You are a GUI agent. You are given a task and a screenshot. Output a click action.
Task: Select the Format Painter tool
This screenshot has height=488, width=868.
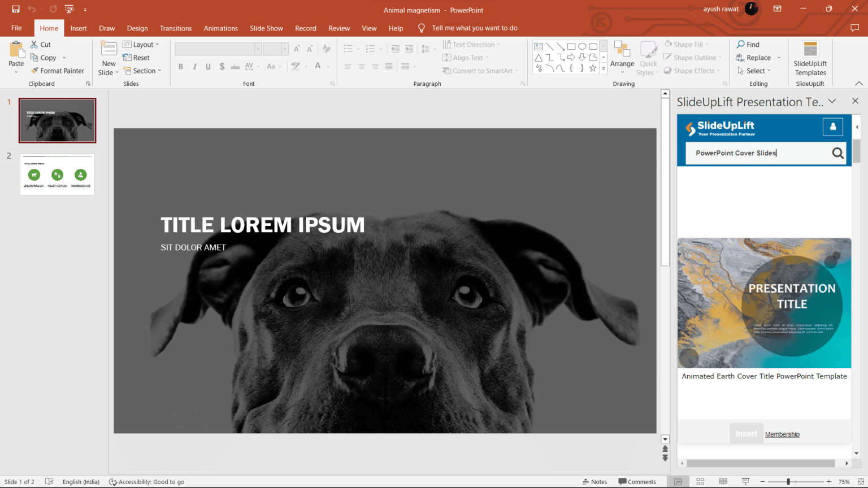pos(58,70)
